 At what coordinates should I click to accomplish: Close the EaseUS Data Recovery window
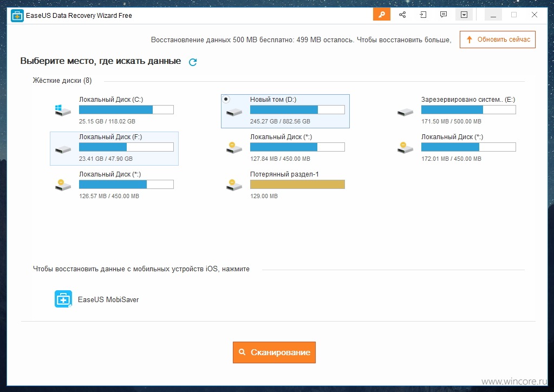pyautogui.click(x=535, y=15)
